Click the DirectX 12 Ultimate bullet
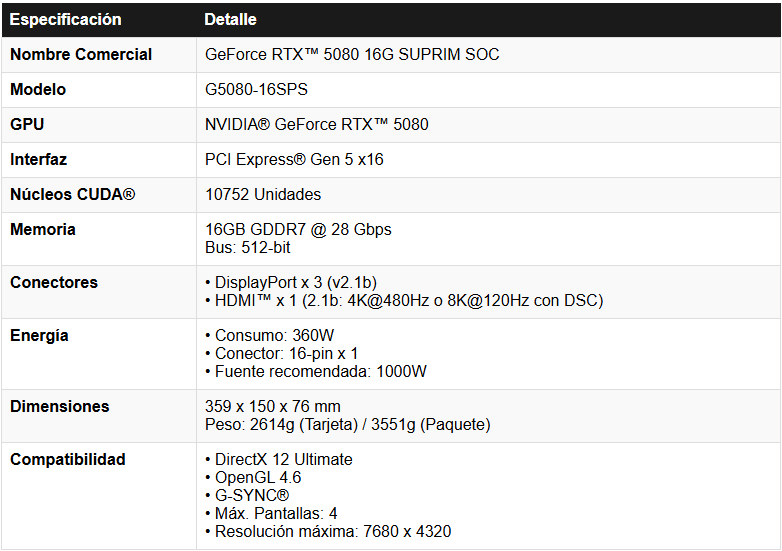The image size is (782, 551). pyautogui.click(x=279, y=459)
